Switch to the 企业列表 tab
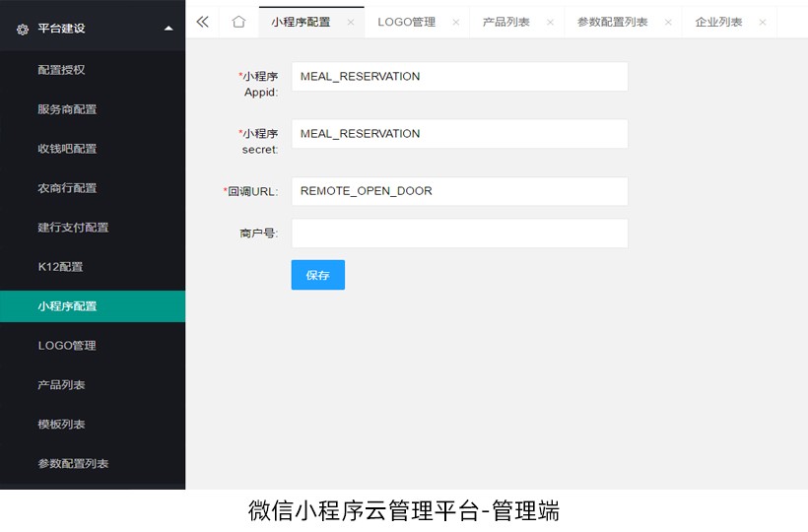The height and width of the screenshot is (532, 808). click(x=718, y=22)
